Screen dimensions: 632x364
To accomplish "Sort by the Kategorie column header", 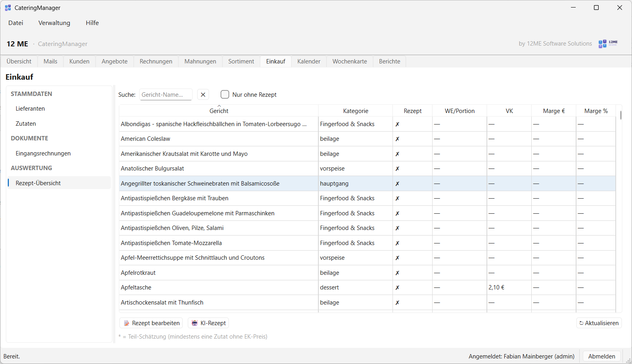I will 356,111.
